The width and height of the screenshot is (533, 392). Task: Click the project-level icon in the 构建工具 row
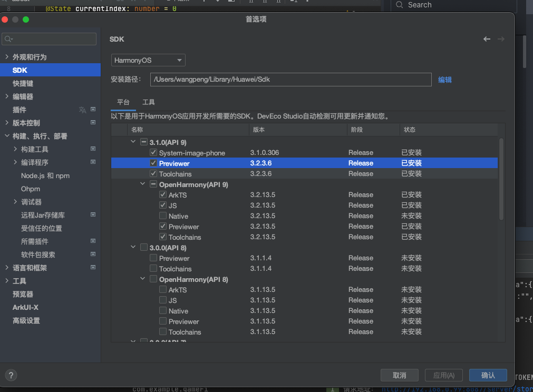click(93, 149)
